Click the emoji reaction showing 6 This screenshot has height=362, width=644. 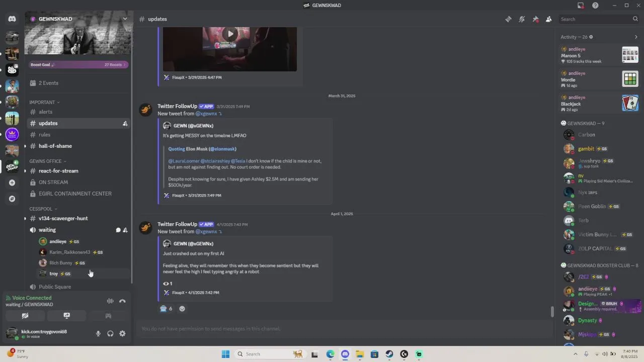coord(166,309)
